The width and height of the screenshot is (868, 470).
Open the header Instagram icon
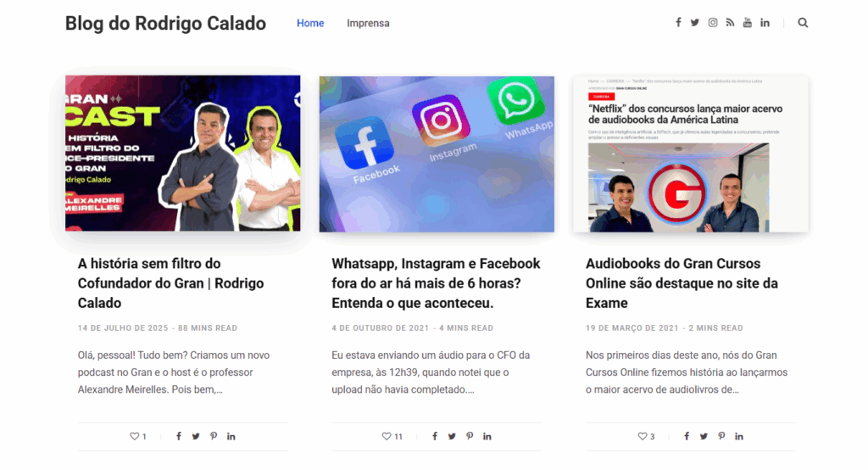pos(713,23)
